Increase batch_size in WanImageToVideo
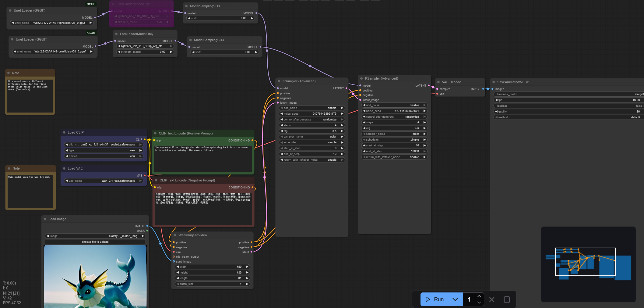Viewport: 644px width, 308px height. [x=247, y=284]
